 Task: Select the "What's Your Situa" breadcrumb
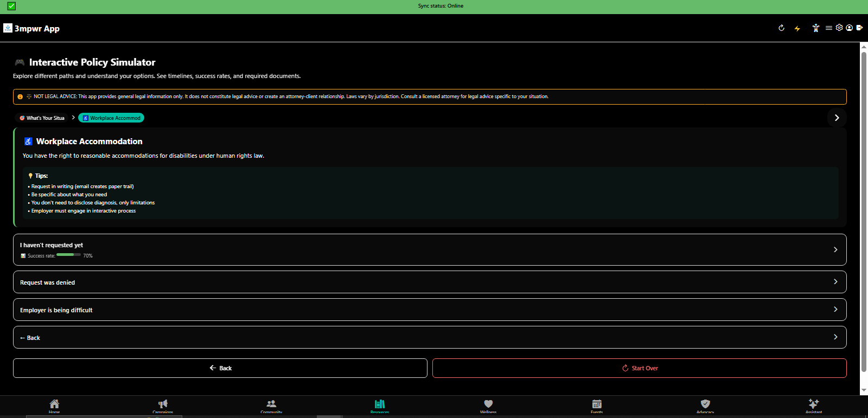coord(42,118)
